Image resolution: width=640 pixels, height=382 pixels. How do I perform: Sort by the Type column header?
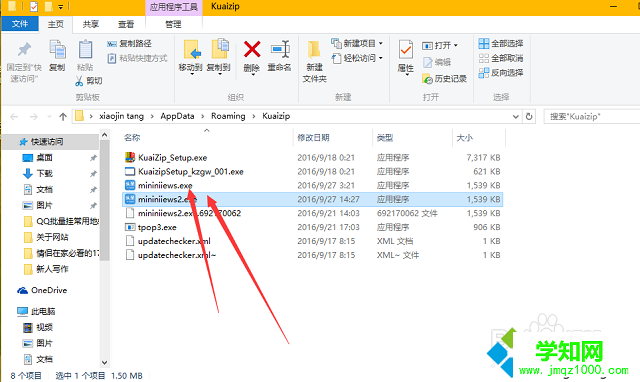pos(384,138)
